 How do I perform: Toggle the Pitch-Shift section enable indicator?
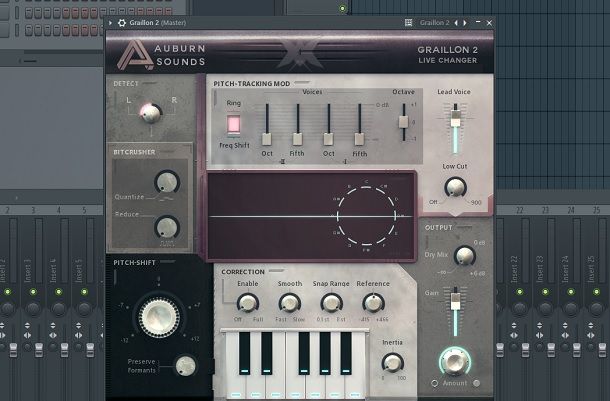[168, 262]
